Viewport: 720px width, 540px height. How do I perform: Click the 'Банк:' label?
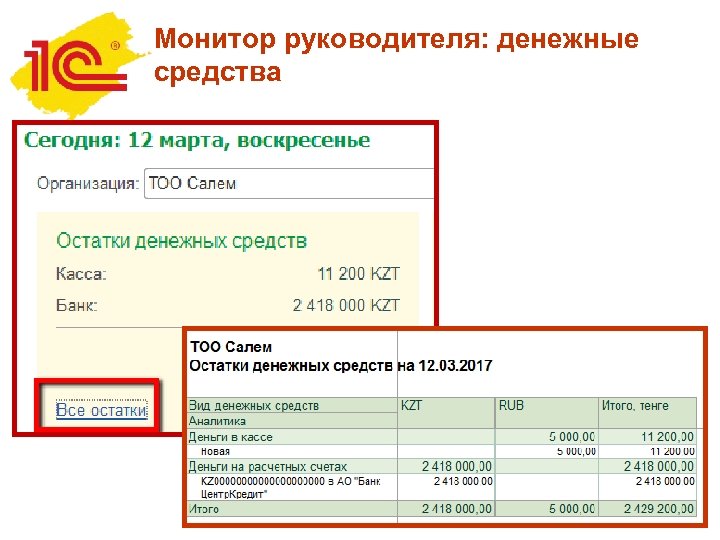pos(76,305)
